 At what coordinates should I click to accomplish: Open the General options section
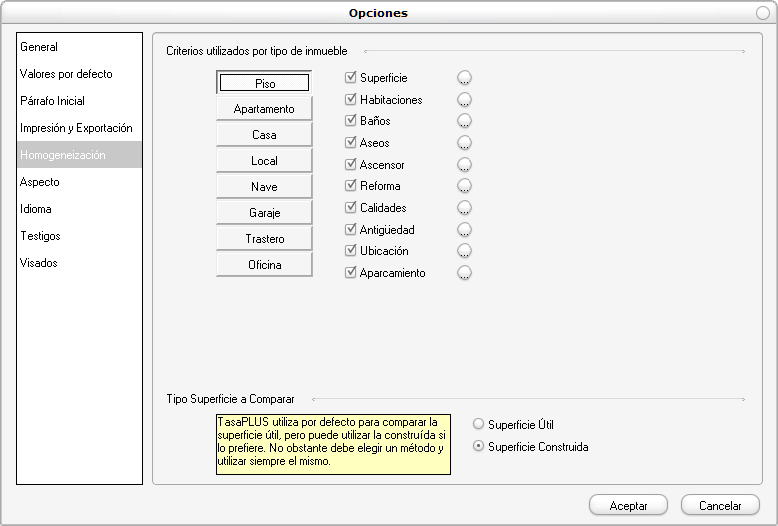coord(39,47)
